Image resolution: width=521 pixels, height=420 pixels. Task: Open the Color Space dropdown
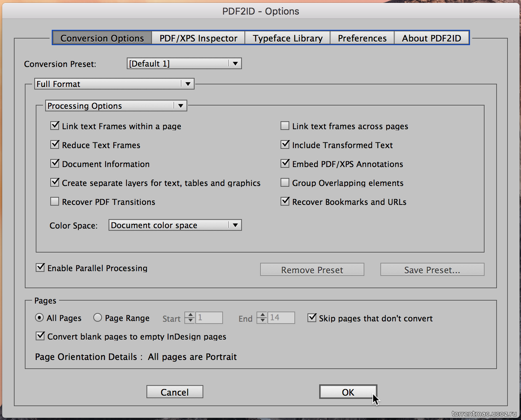click(x=175, y=225)
